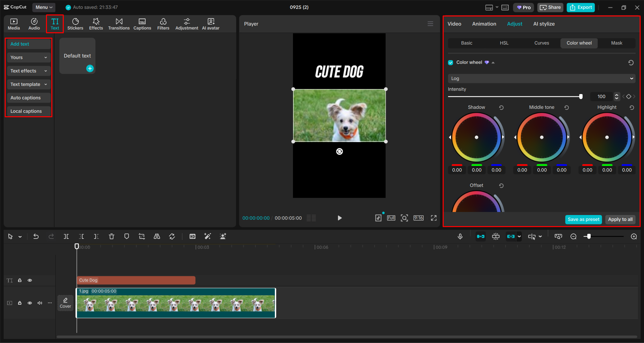Click the voiceover microphone icon
The width and height of the screenshot is (644, 343).
click(x=460, y=236)
